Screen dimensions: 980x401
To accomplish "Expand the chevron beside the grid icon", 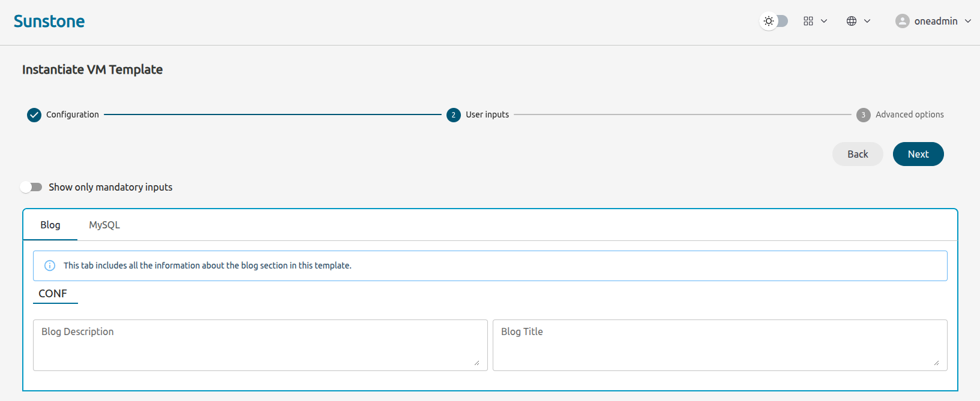I will click(824, 21).
